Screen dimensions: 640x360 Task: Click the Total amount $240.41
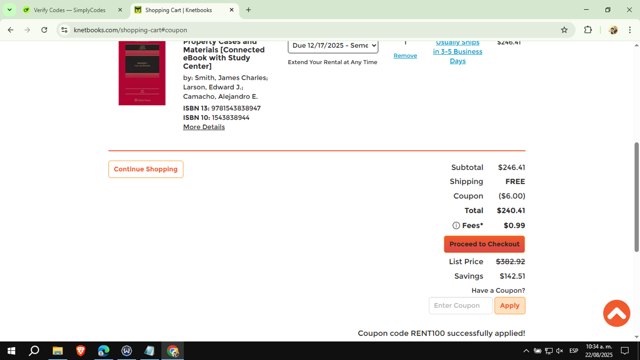coord(511,211)
